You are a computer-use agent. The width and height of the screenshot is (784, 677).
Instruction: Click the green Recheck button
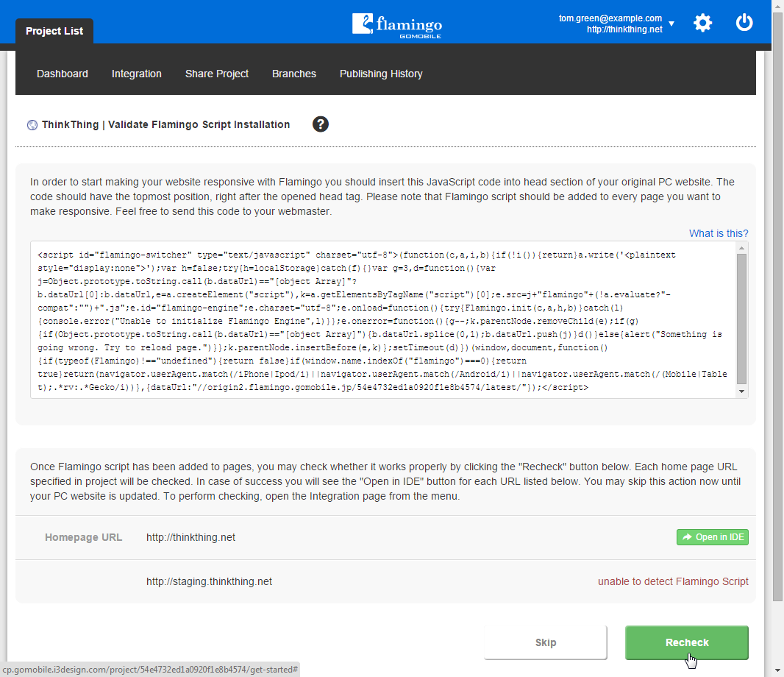686,642
